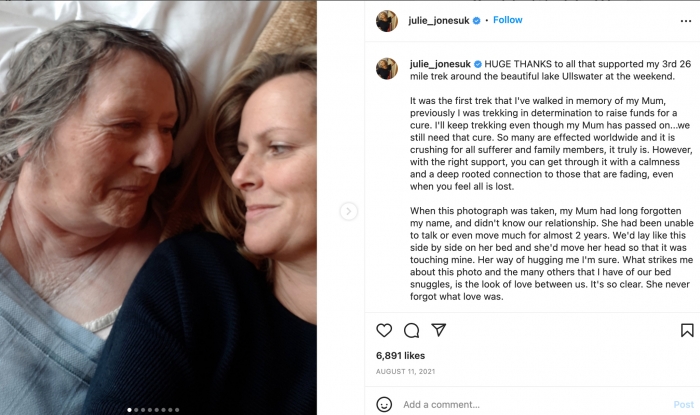
Task: Open the more options ellipsis menu
Action: click(685, 20)
